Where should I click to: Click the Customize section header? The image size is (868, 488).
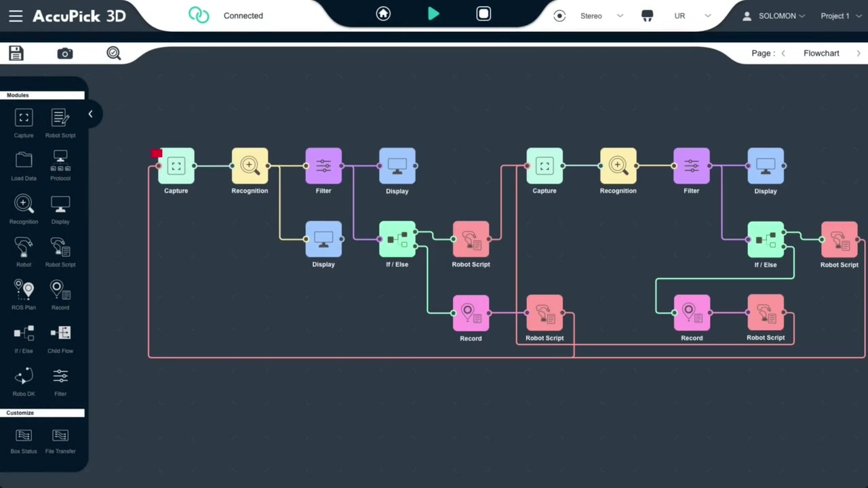tap(42, 413)
